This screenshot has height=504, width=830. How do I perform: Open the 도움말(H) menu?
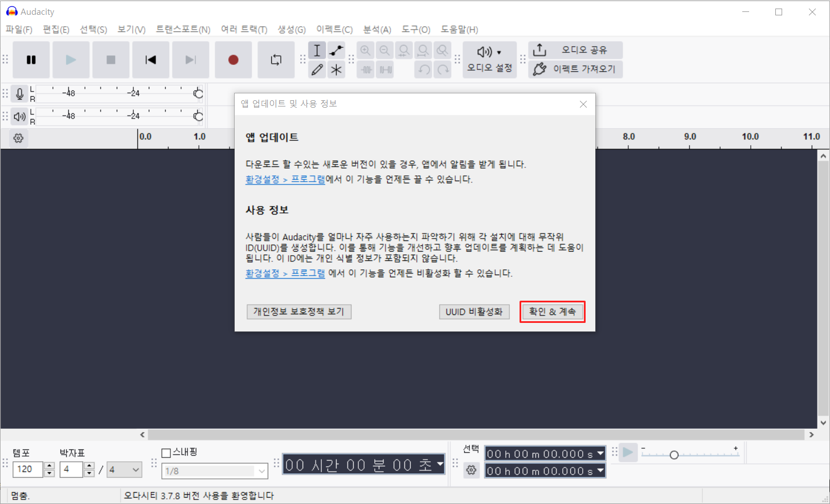pyautogui.click(x=459, y=30)
